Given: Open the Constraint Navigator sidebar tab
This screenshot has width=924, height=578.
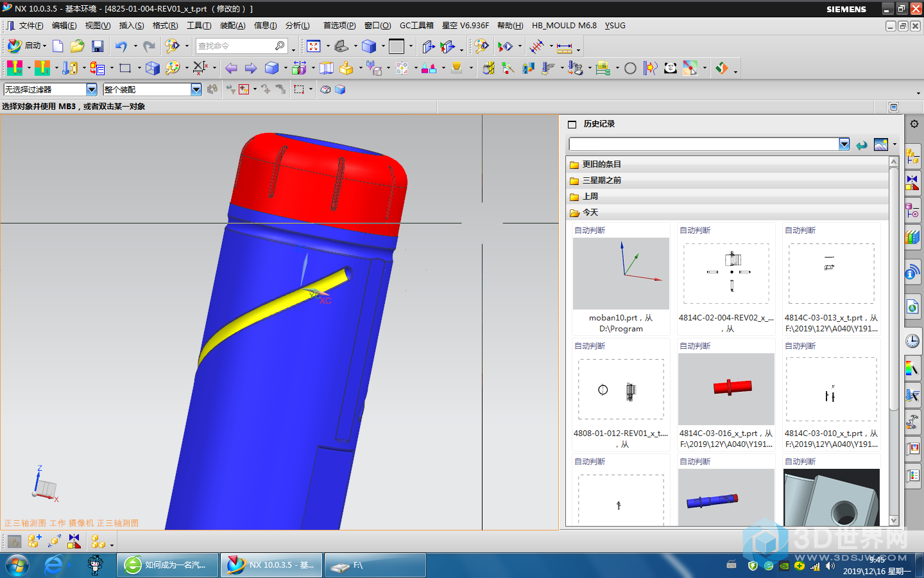Looking at the screenshot, I should click(912, 184).
